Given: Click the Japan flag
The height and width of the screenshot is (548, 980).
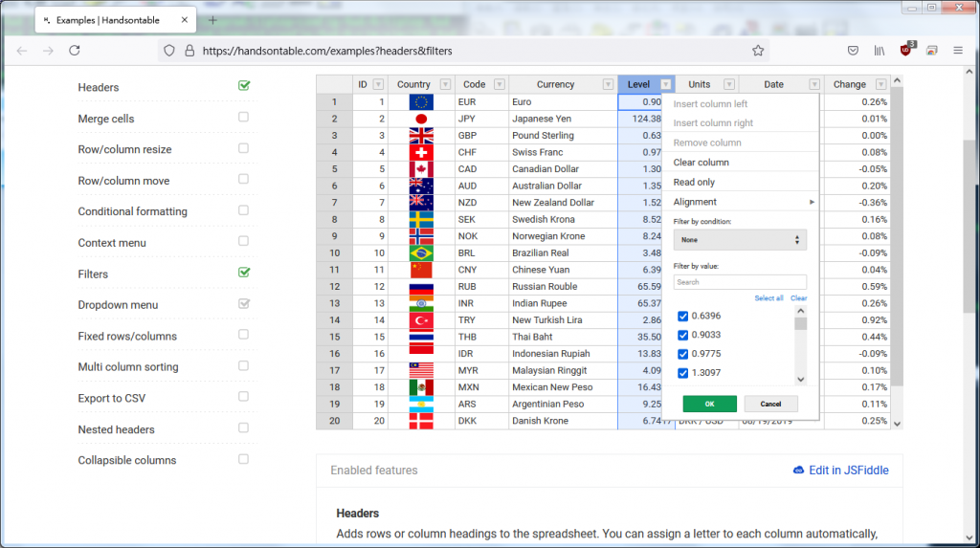Looking at the screenshot, I should pyautogui.click(x=421, y=119).
